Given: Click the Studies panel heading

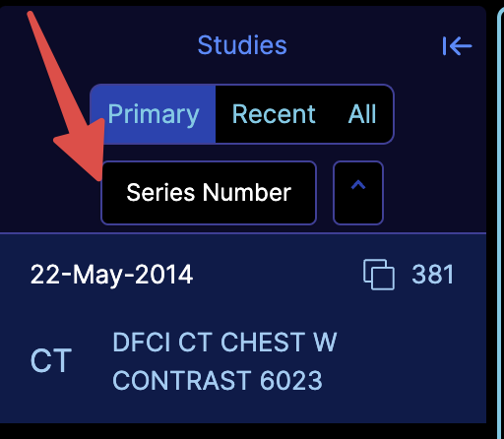Looking at the screenshot, I should [242, 45].
